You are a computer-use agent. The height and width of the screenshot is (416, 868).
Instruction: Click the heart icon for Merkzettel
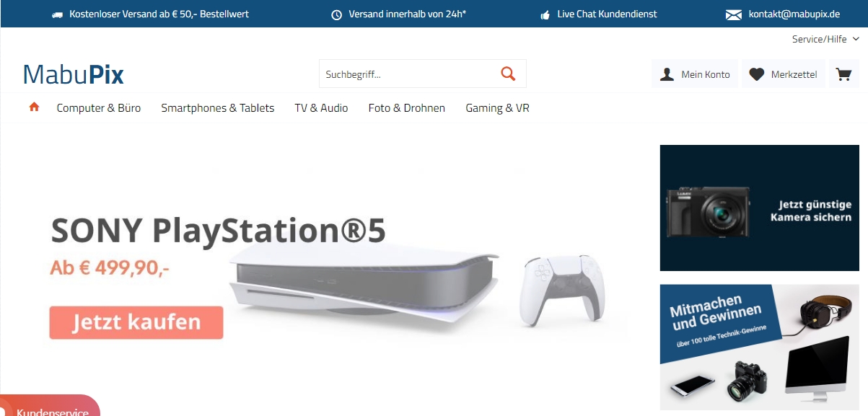(x=756, y=74)
